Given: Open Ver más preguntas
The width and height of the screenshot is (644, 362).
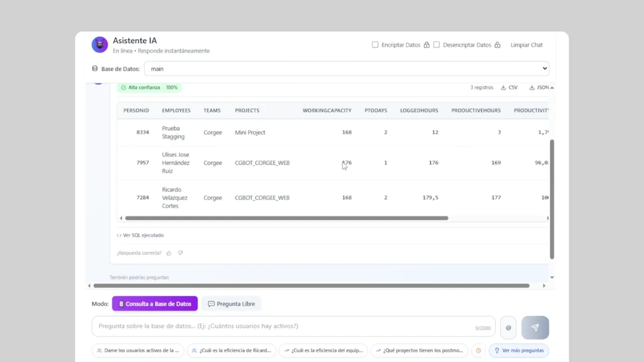Looking at the screenshot, I should coord(519,350).
